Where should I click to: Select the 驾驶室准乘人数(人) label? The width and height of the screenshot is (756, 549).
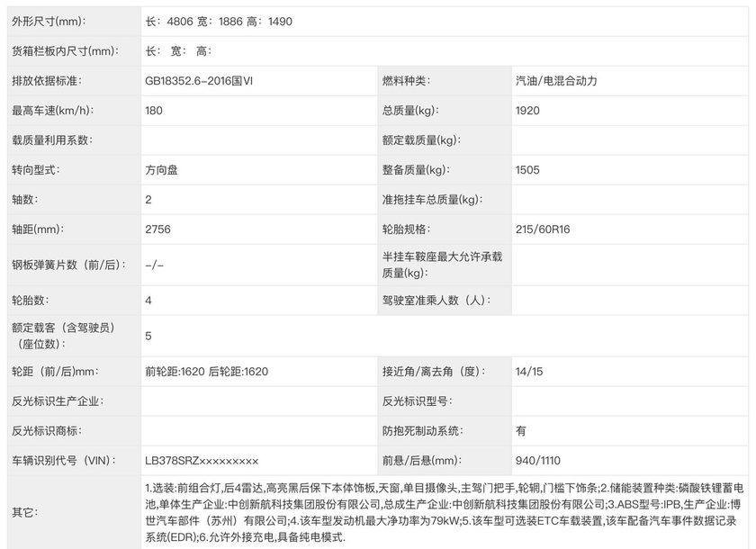tap(436, 301)
